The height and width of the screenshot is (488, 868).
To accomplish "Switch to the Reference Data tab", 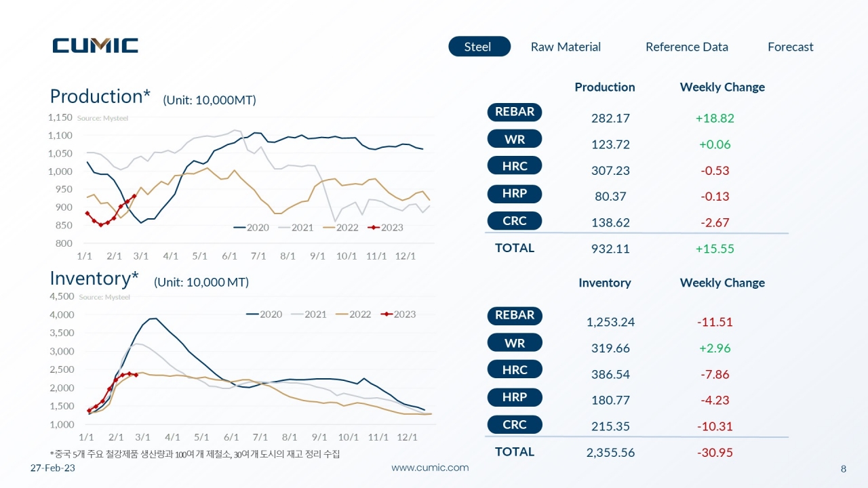I will pyautogui.click(x=687, y=47).
